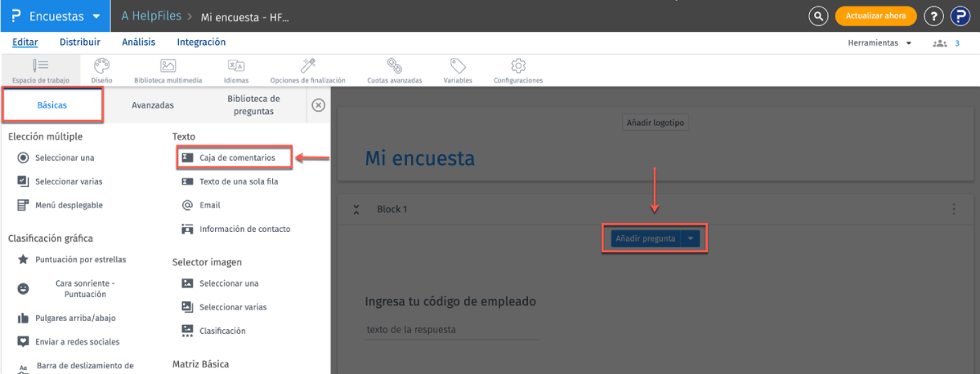Image resolution: width=980 pixels, height=374 pixels.
Task: Open the help question mark icon
Action: (x=933, y=16)
